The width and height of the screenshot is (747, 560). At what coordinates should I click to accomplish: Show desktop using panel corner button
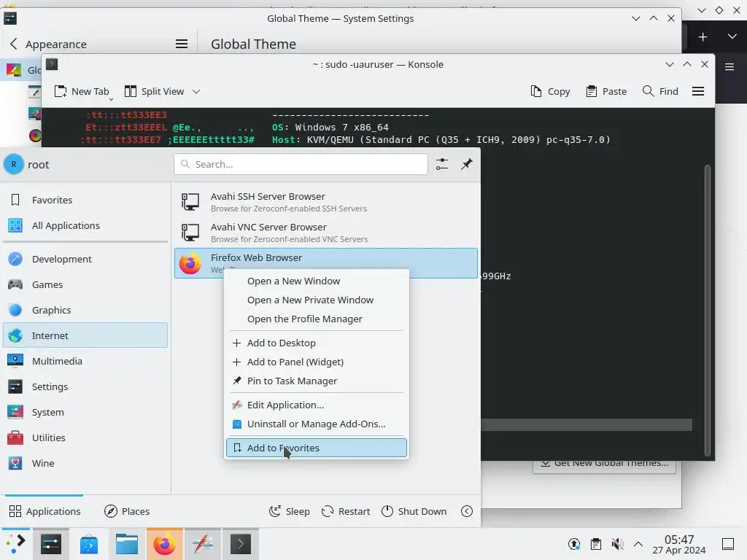pyautogui.click(x=728, y=544)
